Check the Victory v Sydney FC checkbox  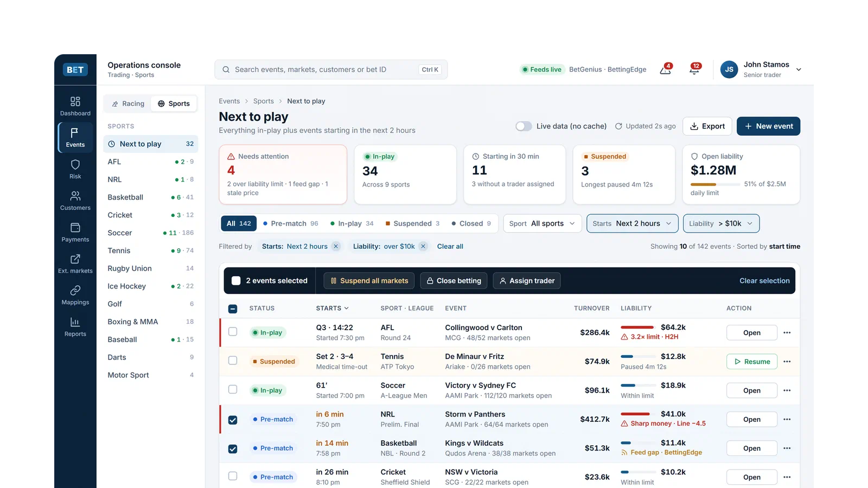(x=233, y=389)
